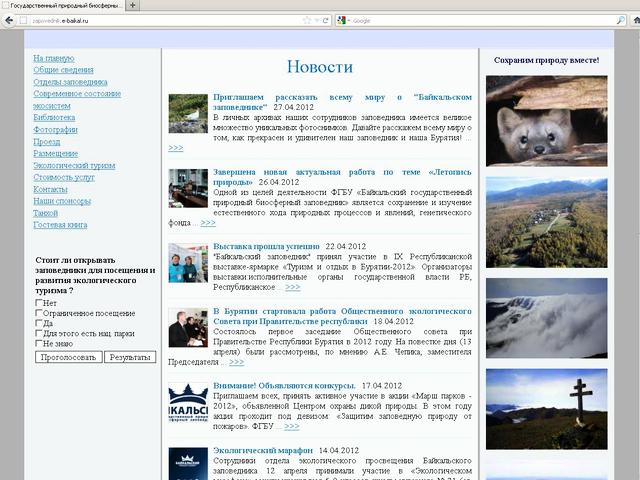Click >>> after пожаров ФГБУ text
Image resolution: width=640 pixels, height=480 pixels.
(x=291, y=426)
